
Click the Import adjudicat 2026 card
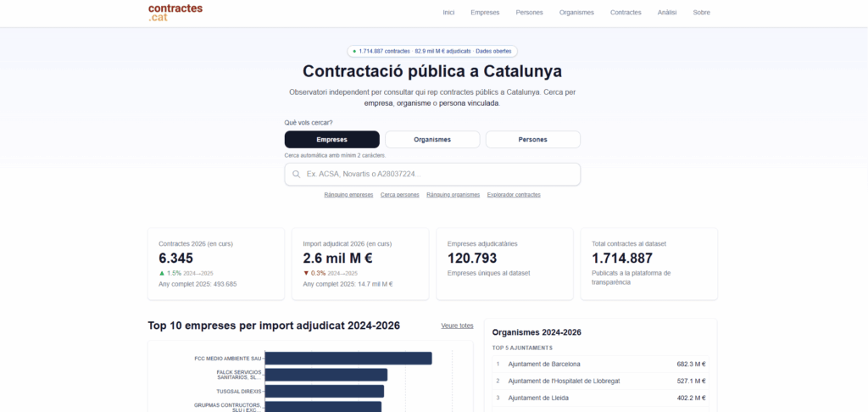pyautogui.click(x=360, y=264)
